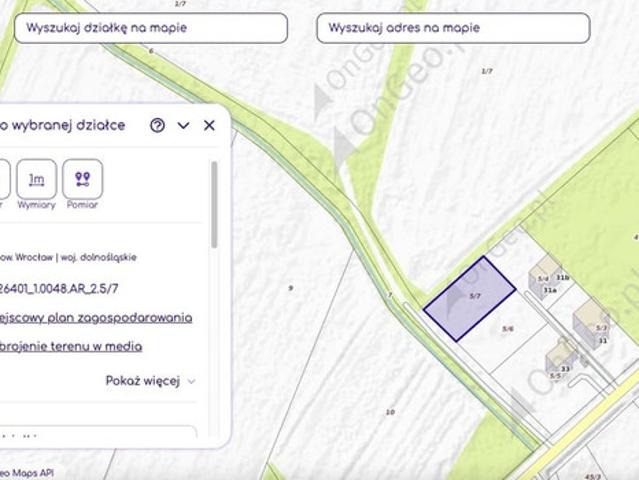Select parcel 9 on the map
Viewport: 639px width, 480px height.
pyautogui.click(x=291, y=288)
